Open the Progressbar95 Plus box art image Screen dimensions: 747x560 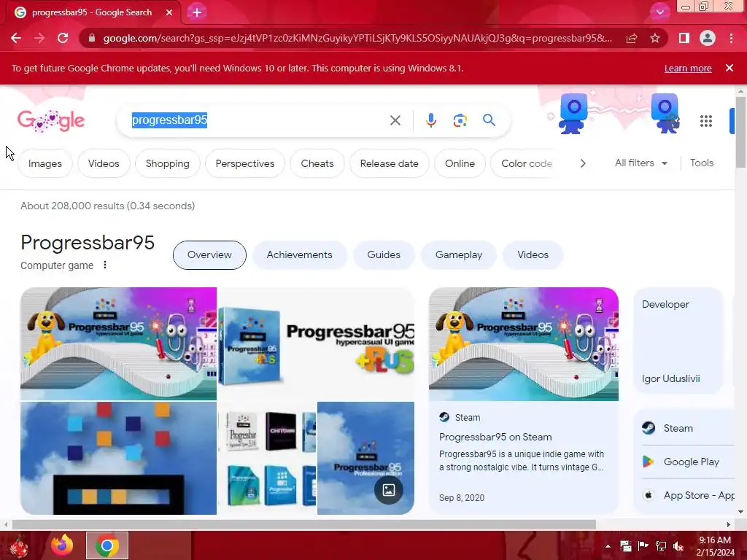point(317,343)
